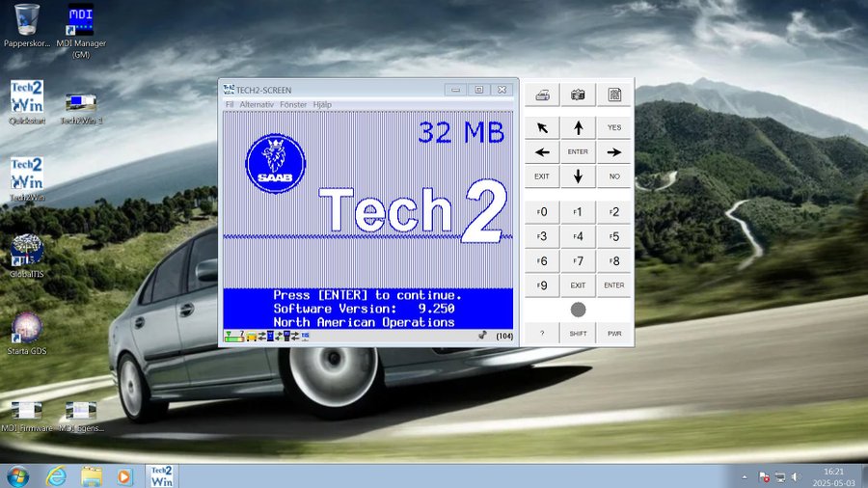Image resolution: width=868 pixels, height=488 pixels.
Task: Open File Explorer from the taskbar
Action: 92,476
